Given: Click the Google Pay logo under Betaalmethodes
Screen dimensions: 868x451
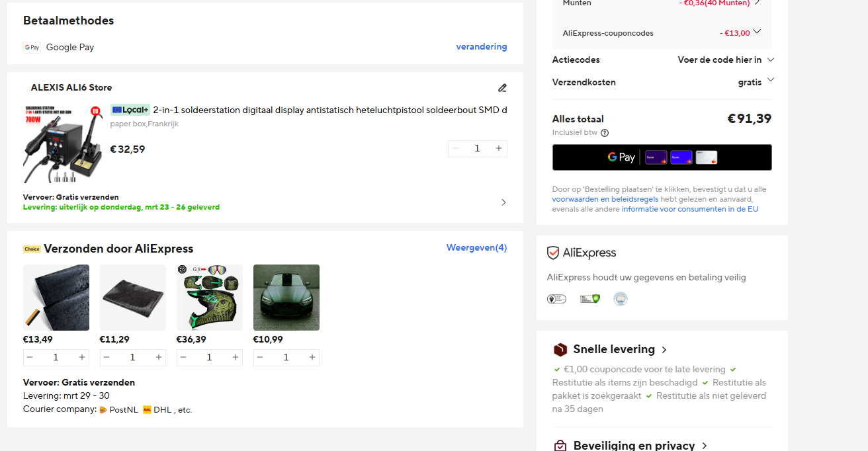Looking at the screenshot, I should [32, 47].
